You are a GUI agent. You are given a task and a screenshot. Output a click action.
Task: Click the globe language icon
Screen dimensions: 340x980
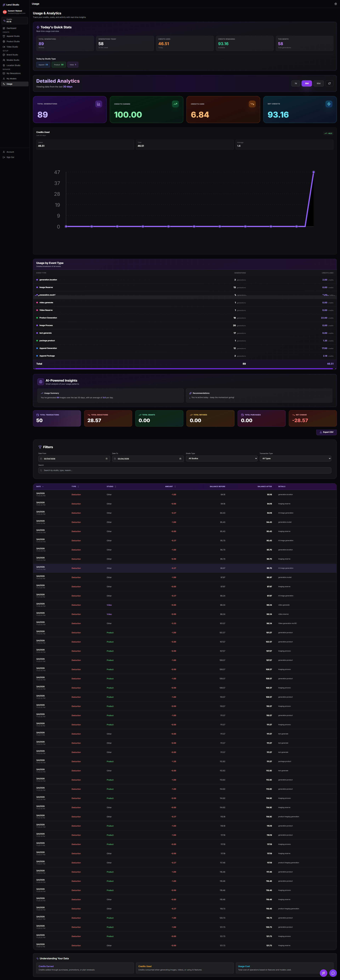click(335, 4)
